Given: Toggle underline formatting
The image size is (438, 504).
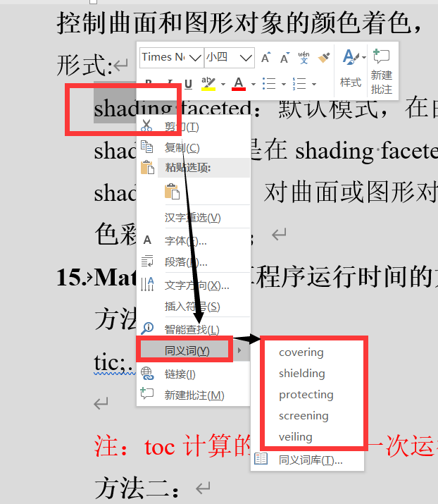Looking at the screenshot, I should point(188,84).
